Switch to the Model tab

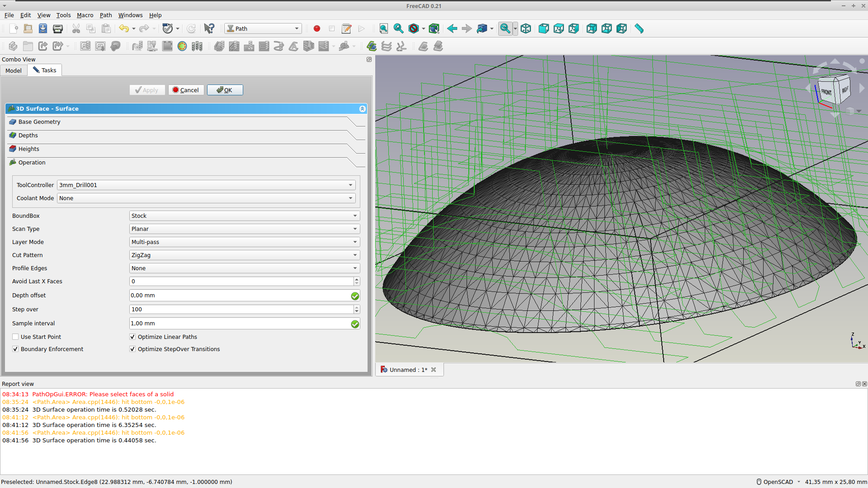coord(14,70)
